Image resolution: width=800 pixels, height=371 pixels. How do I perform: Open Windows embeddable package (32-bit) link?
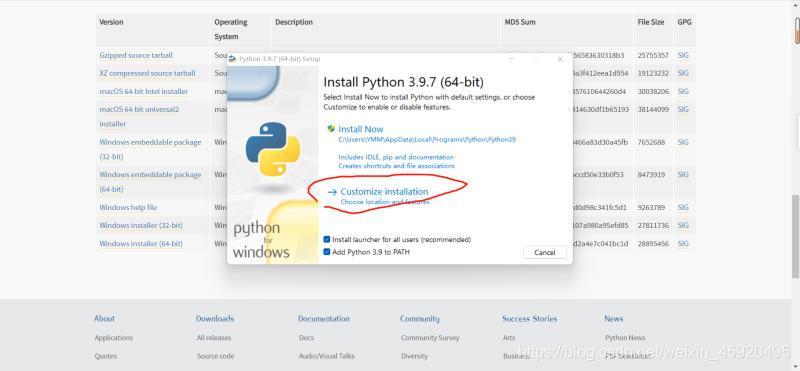pyautogui.click(x=151, y=149)
